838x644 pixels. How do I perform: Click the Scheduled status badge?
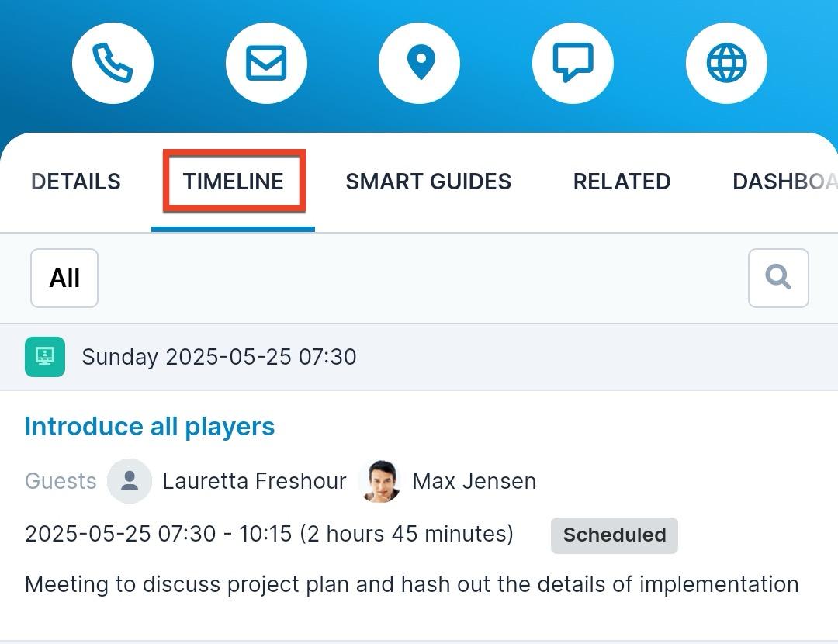pos(615,535)
